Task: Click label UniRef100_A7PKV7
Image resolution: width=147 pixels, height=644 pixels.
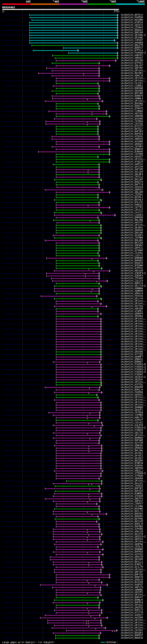Action: [132, 420]
